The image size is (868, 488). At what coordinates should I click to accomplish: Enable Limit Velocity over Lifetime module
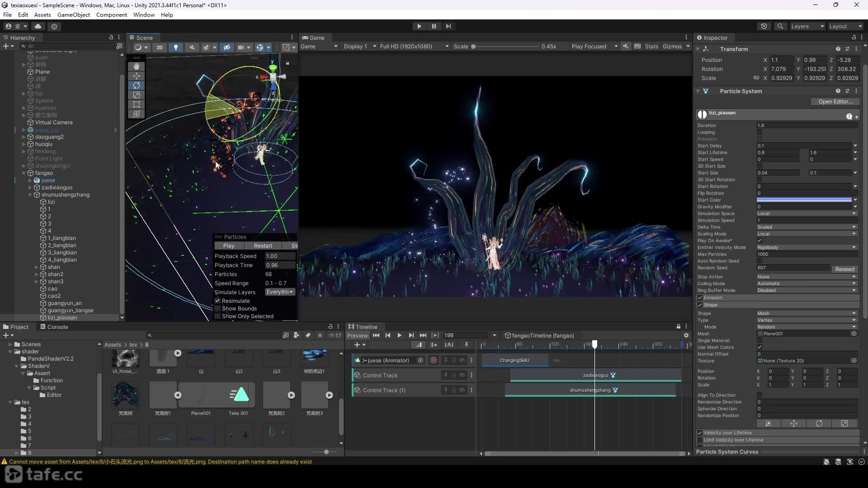(x=700, y=440)
